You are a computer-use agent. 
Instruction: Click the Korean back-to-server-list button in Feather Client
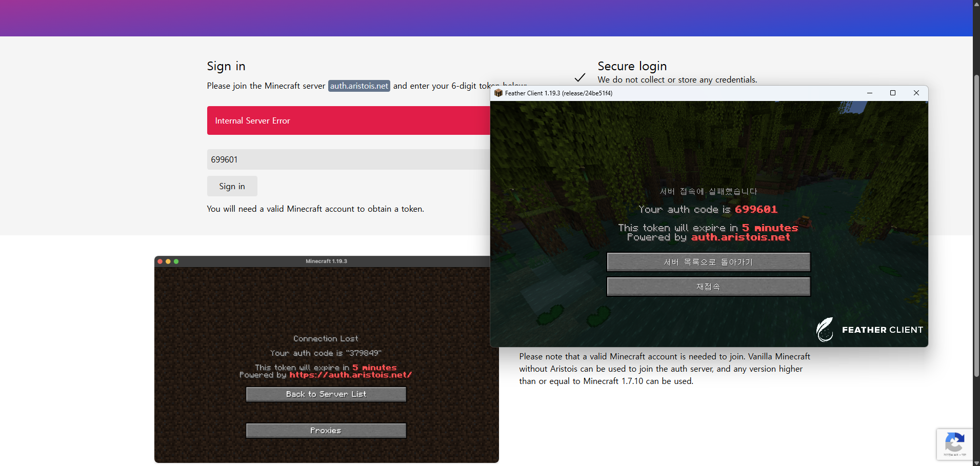point(708,262)
